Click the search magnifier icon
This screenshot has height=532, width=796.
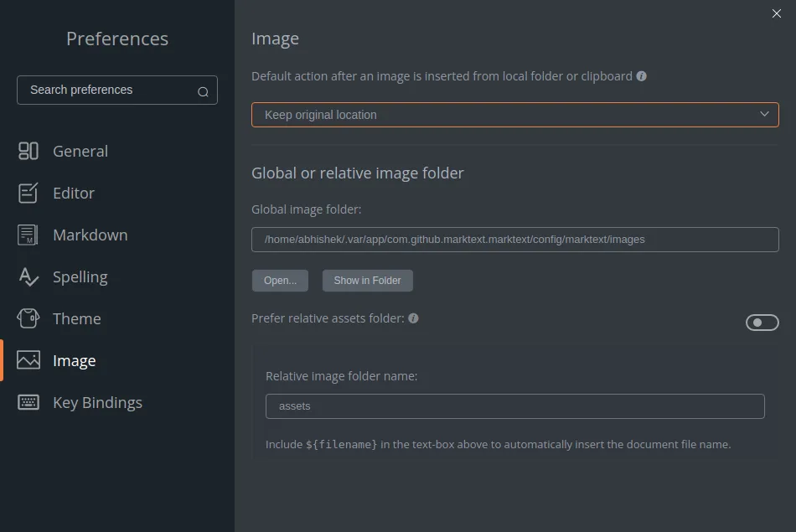pyautogui.click(x=203, y=90)
